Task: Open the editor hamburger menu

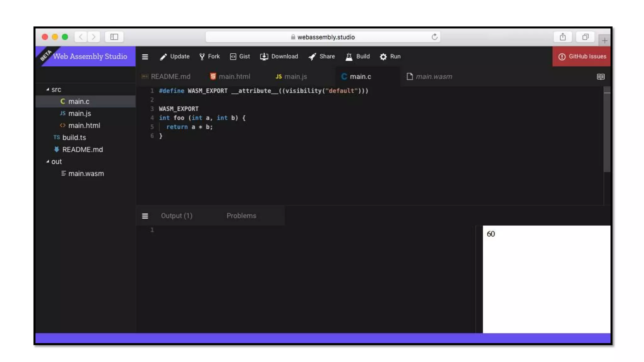Action: point(145,57)
